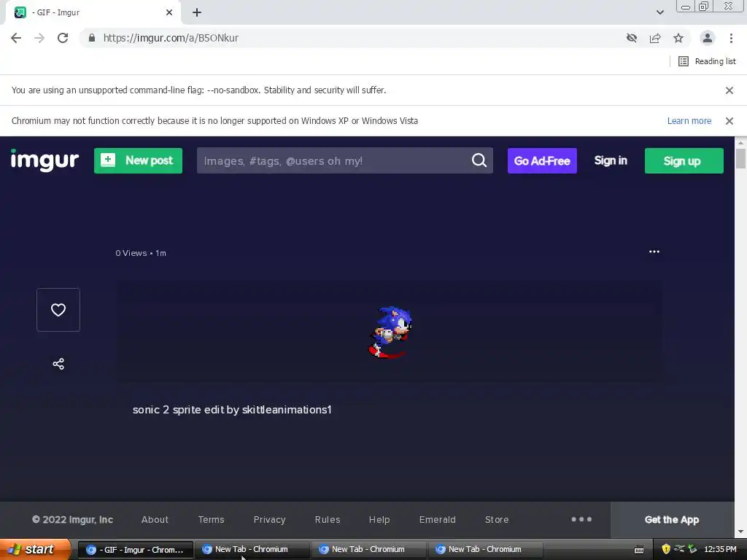The image size is (747, 560).
Task: Click the scrollbar down arrow
Action: 740,532
